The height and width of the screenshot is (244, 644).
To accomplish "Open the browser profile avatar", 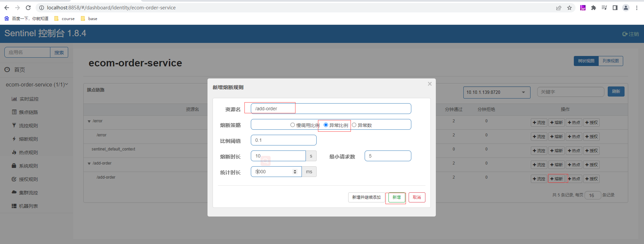I will pyautogui.click(x=626, y=8).
